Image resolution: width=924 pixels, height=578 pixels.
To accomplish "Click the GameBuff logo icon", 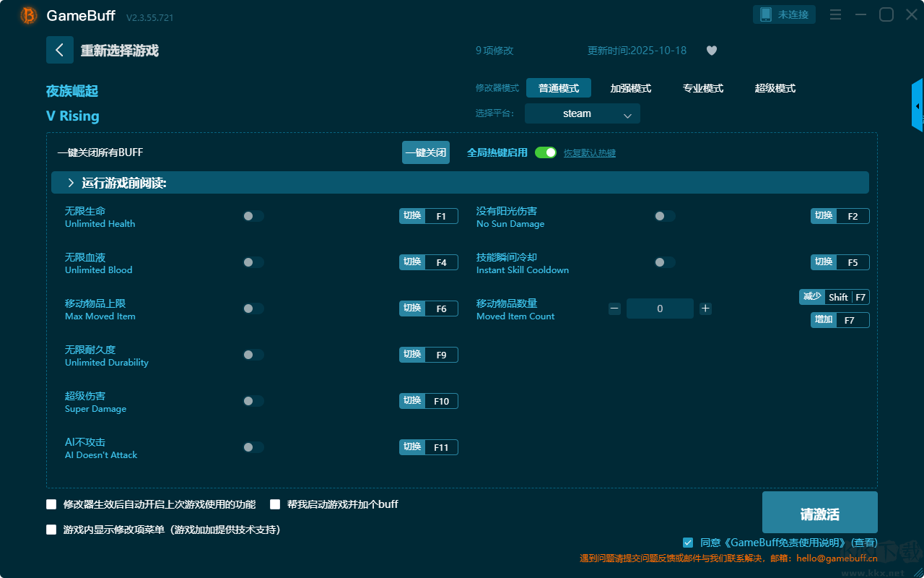I will (29, 15).
